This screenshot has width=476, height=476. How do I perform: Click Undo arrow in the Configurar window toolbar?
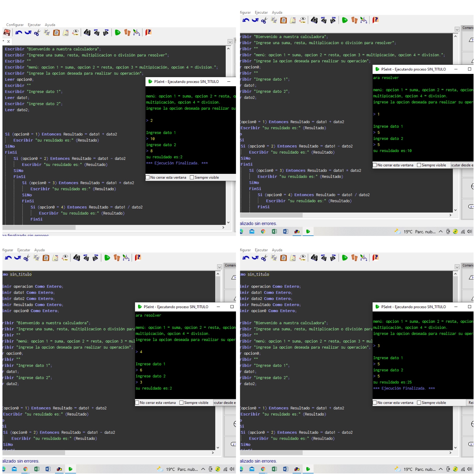(x=19, y=33)
